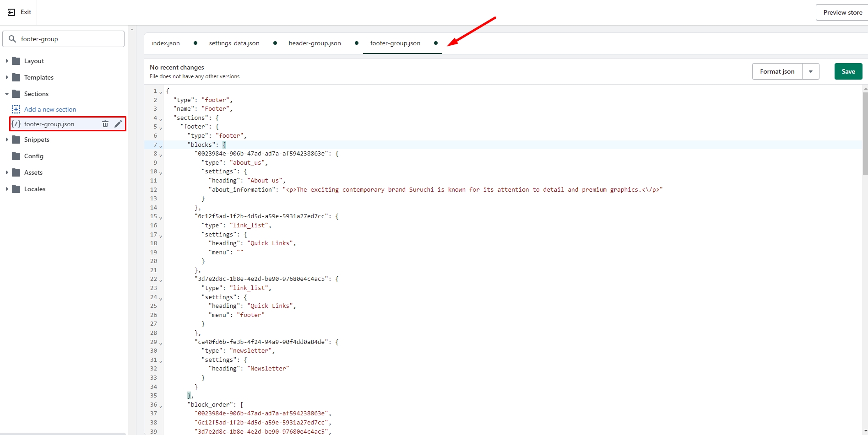
Task: Fold code at line 7 blocks arrow
Action: coord(161,146)
